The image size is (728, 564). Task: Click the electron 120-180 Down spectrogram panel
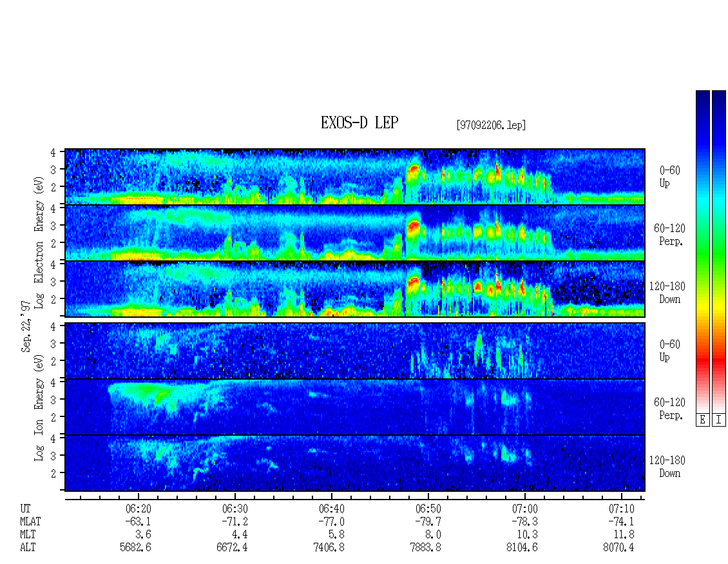click(x=355, y=289)
